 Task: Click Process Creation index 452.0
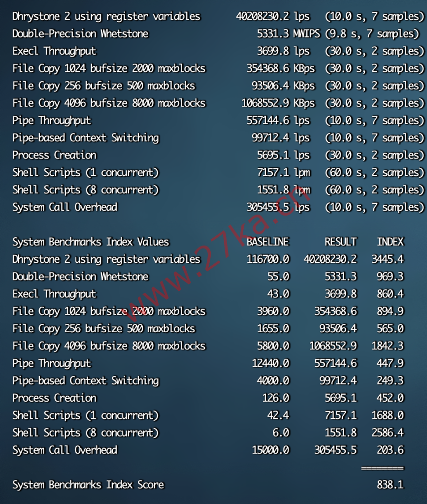tap(391, 398)
